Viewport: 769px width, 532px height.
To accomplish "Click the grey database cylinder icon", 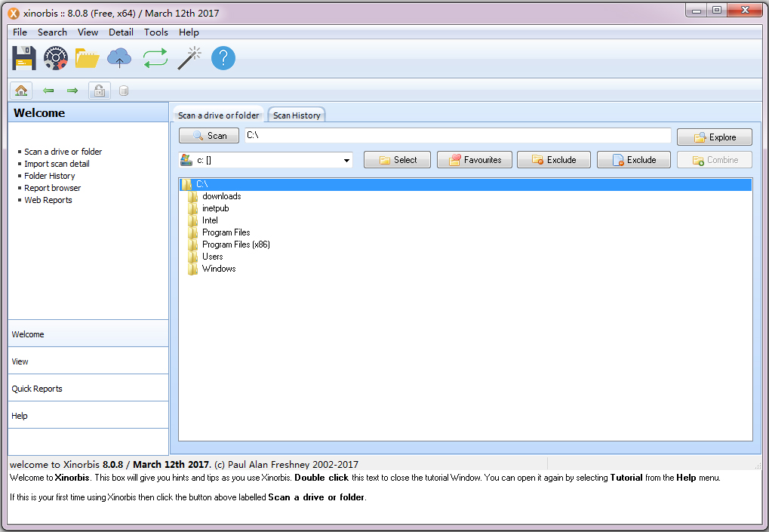I will 124,91.
